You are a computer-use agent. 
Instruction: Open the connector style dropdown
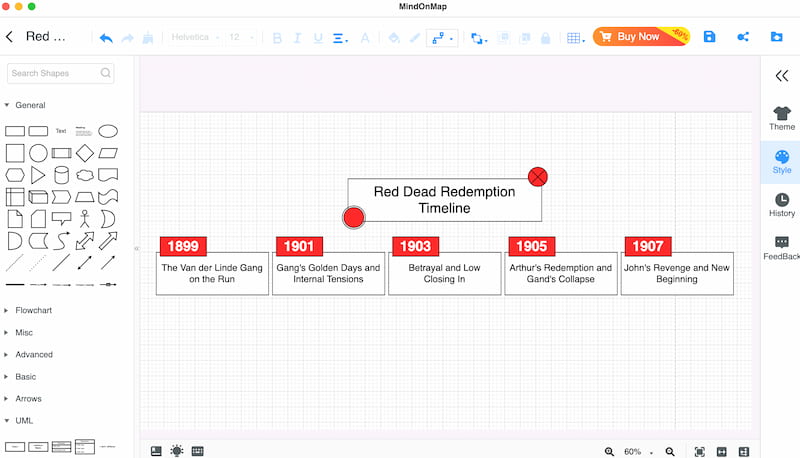[442, 38]
